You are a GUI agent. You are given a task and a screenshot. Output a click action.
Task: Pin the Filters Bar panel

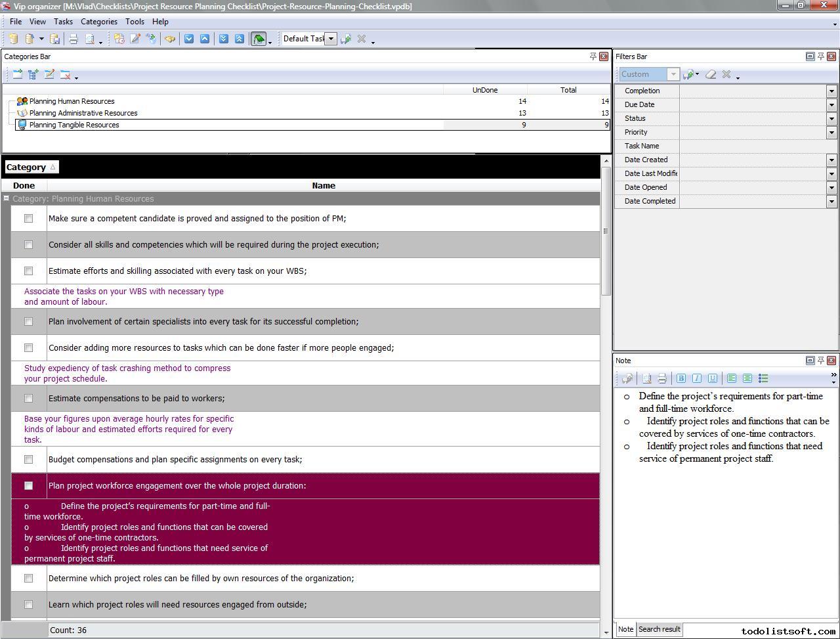pos(820,56)
